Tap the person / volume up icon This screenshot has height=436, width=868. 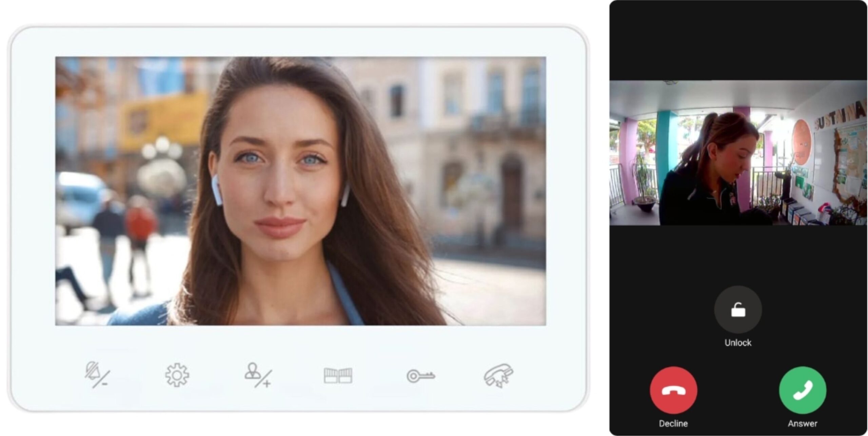[258, 375]
